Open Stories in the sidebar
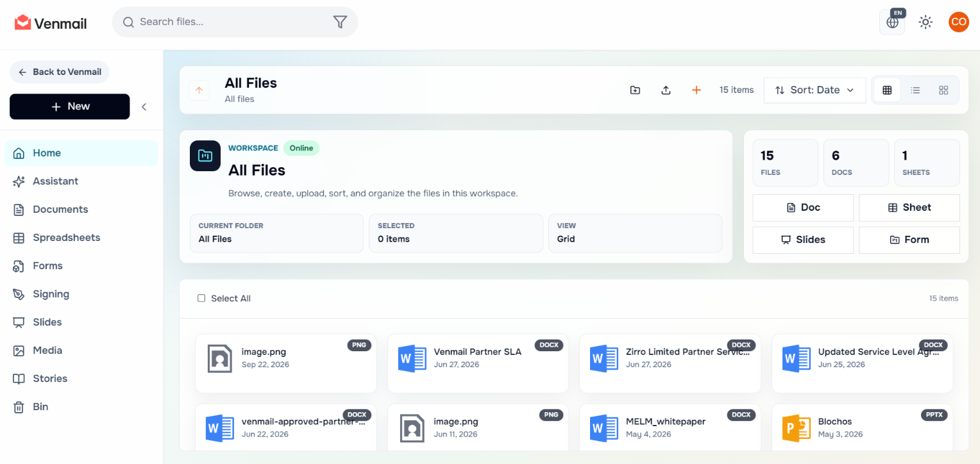980x464 pixels. [x=81, y=379]
